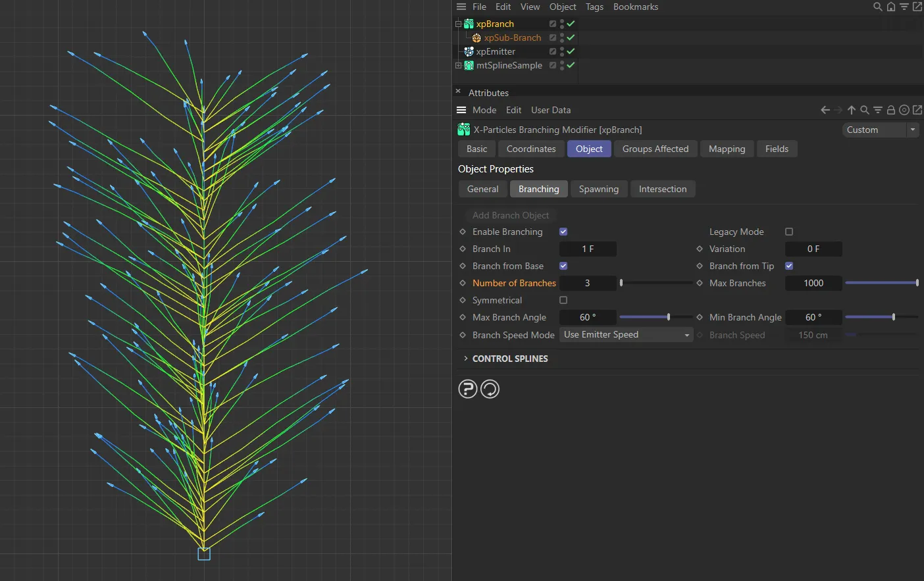924x581 pixels.
Task: Open Object Manager search magnifier
Action: coord(877,7)
